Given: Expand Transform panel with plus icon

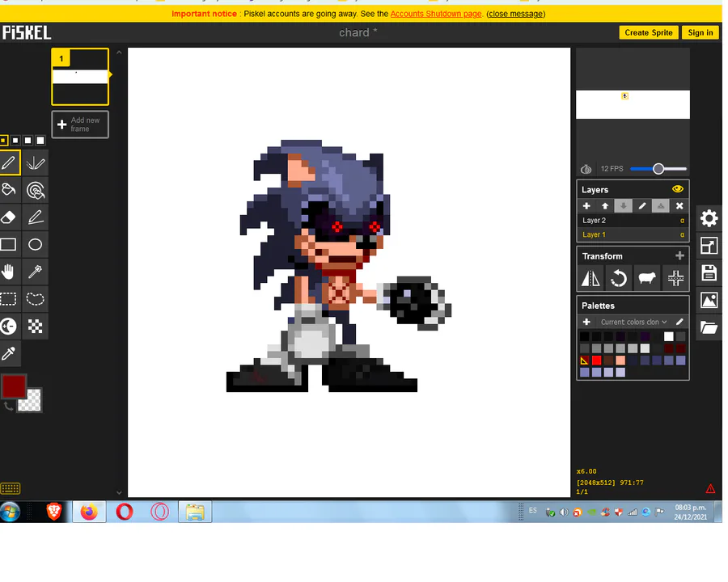Looking at the screenshot, I should 679,255.
